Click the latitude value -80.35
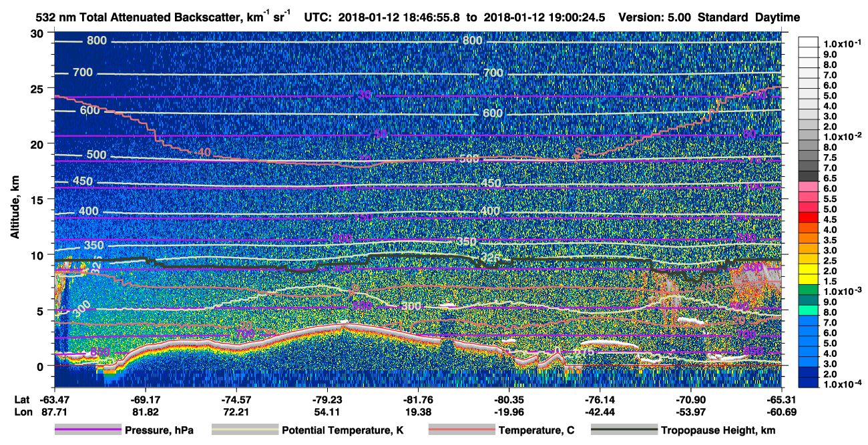The image size is (868, 445). pos(509,400)
